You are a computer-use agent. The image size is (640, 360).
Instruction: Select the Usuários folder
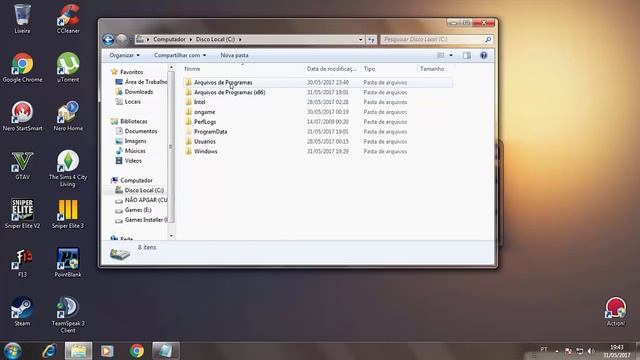click(318, 141)
